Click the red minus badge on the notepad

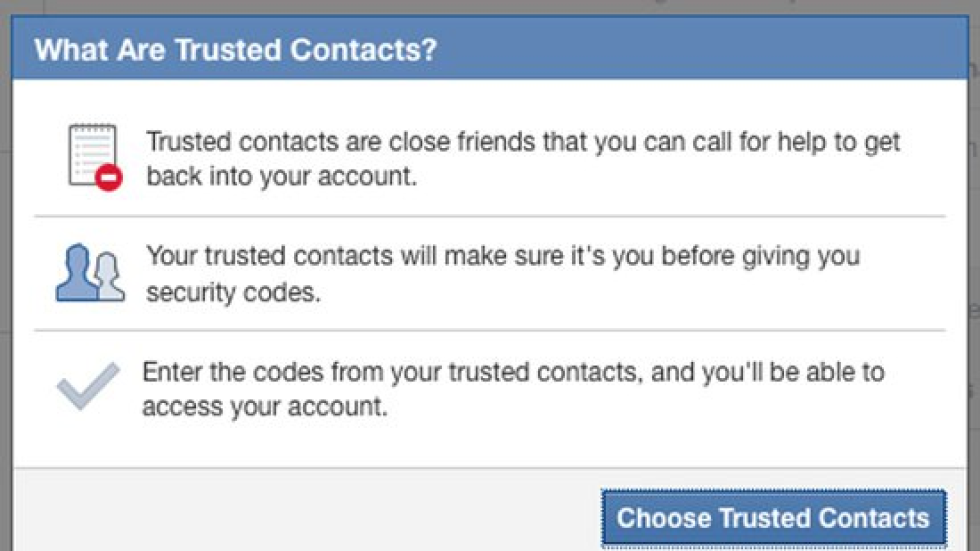[110, 178]
